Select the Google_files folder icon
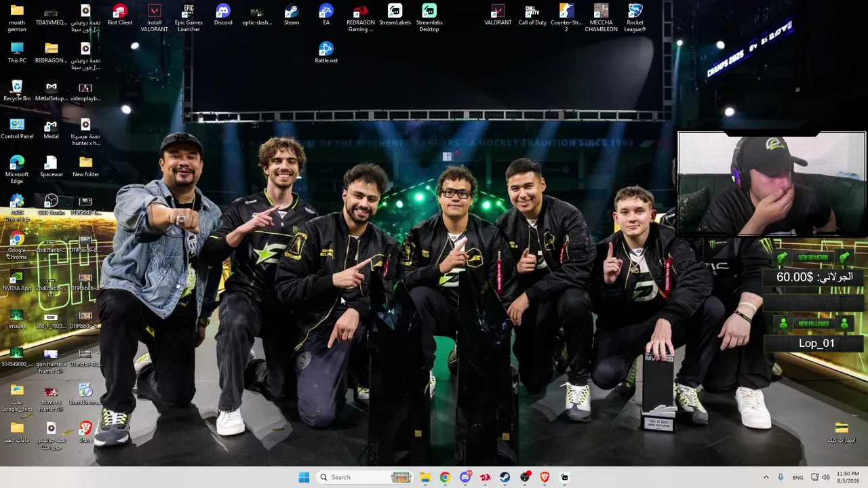Viewport: 868px width, 488px height. coord(17,398)
